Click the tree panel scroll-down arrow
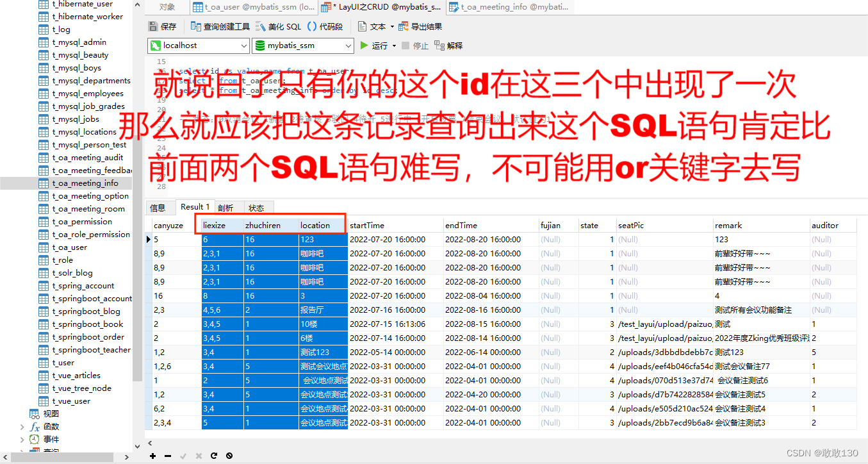 (x=138, y=447)
